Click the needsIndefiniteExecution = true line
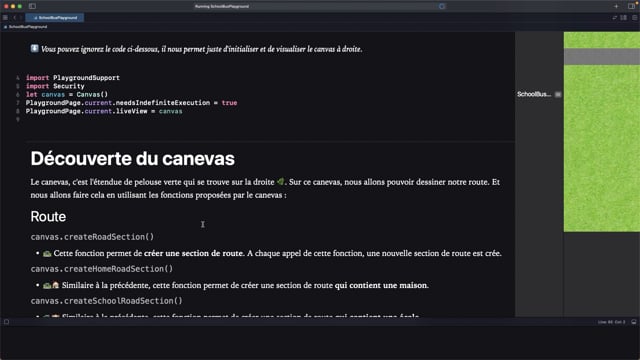Screen dimensions: 640x360 pyautogui.click(x=131, y=103)
